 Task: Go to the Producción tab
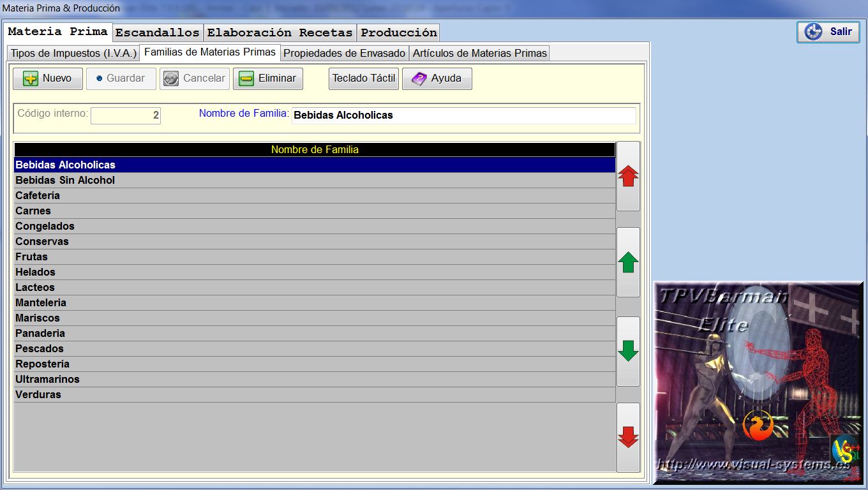pos(399,33)
